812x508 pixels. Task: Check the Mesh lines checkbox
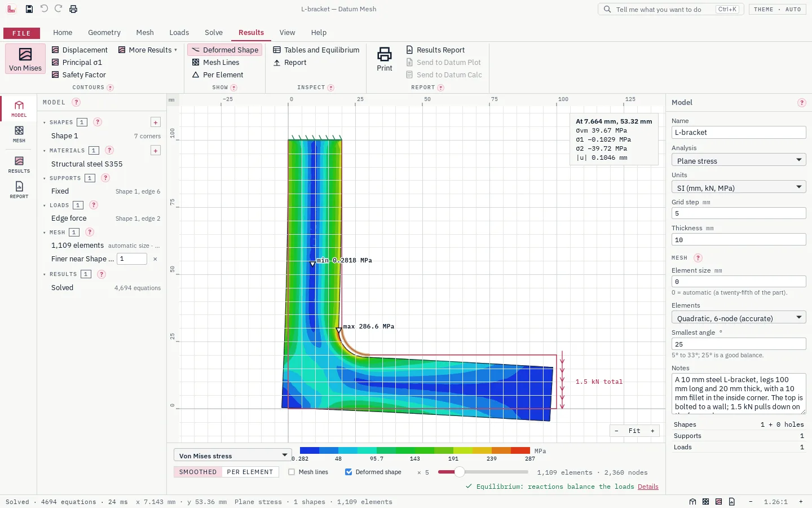coord(292,472)
